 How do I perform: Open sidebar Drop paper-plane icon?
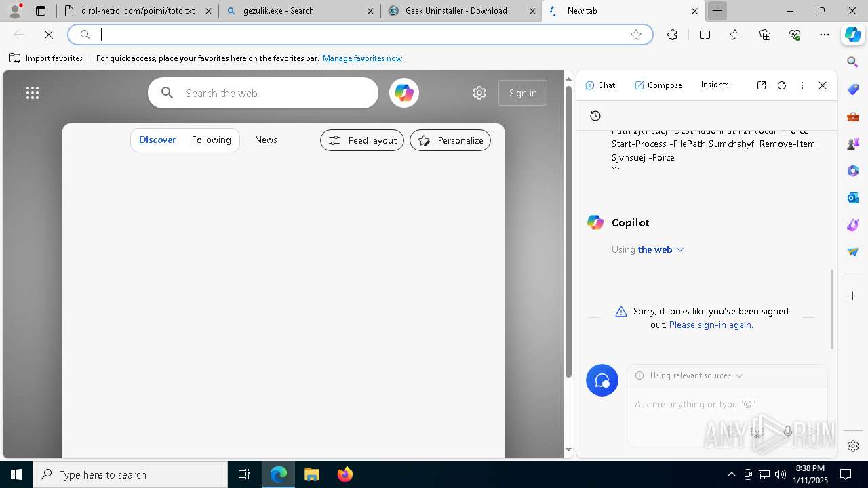tap(853, 252)
